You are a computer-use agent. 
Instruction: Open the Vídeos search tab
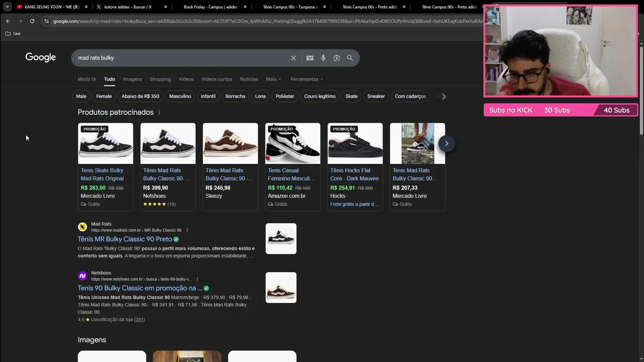click(x=186, y=79)
